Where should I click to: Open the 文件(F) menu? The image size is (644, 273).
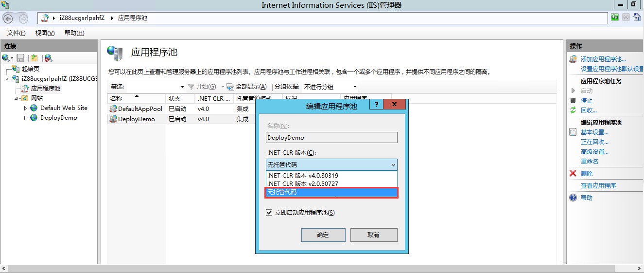[x=17, y=33]
